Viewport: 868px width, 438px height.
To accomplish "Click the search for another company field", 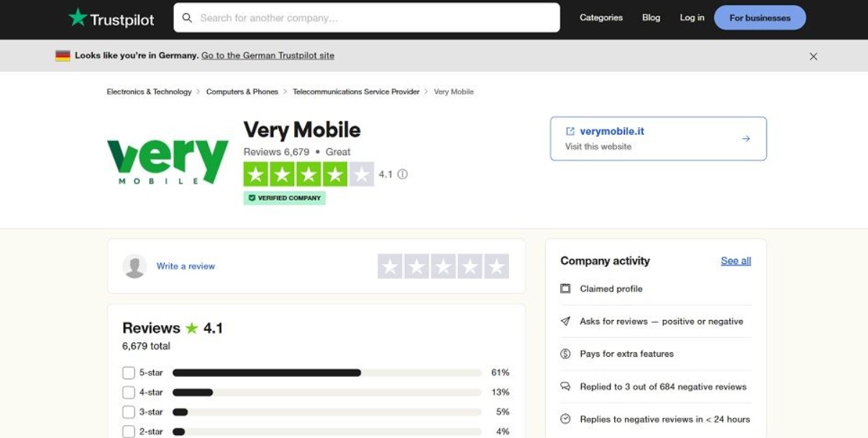I will (x=367, y=18).
